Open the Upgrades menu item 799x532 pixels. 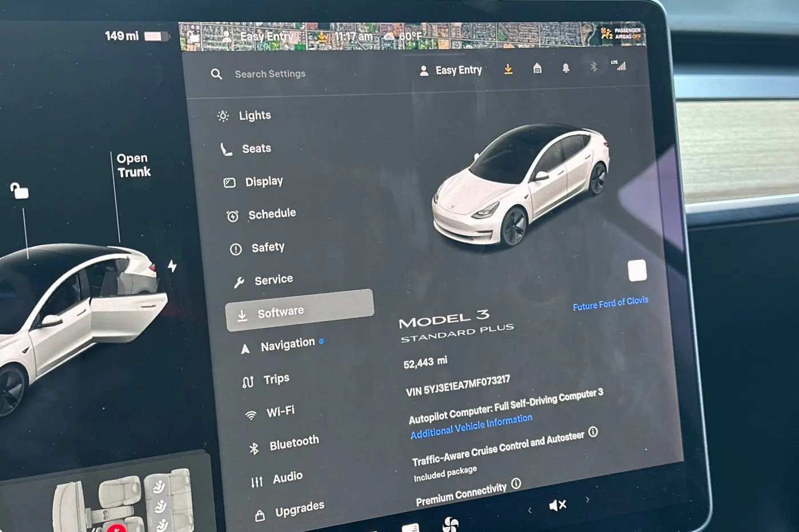290,510
